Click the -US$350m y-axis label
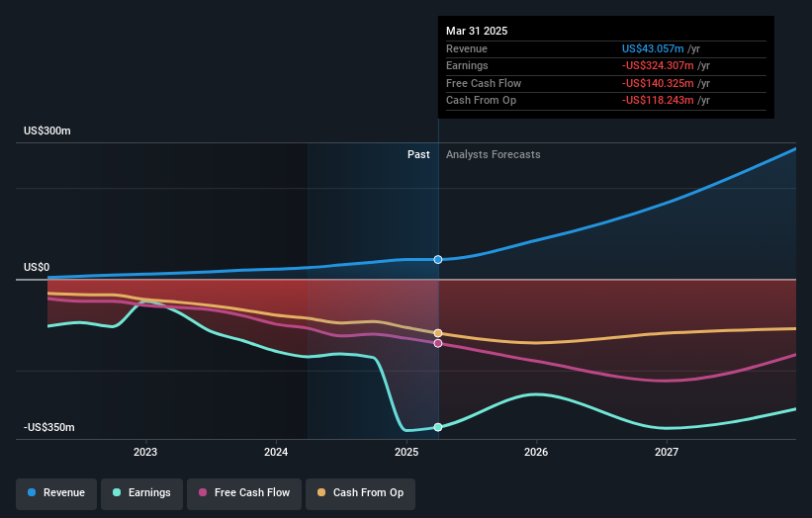This screenshot has width=812, height=518. pos(49,427)
